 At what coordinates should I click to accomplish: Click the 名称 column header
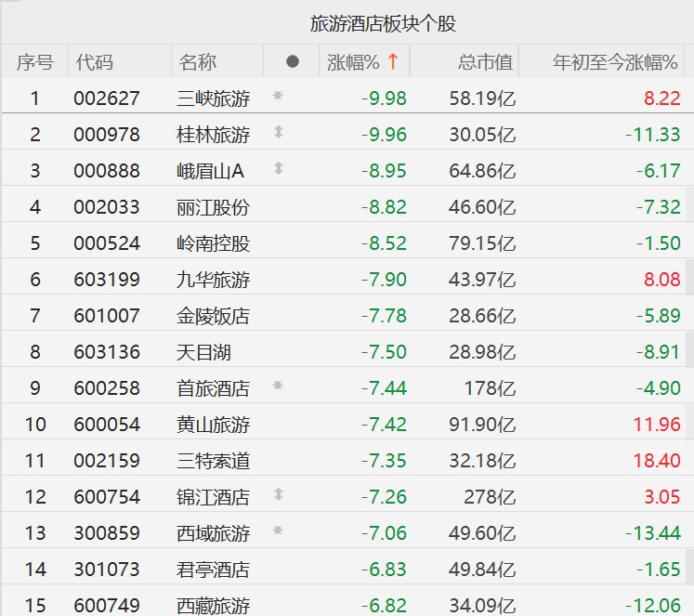point(198,62)
